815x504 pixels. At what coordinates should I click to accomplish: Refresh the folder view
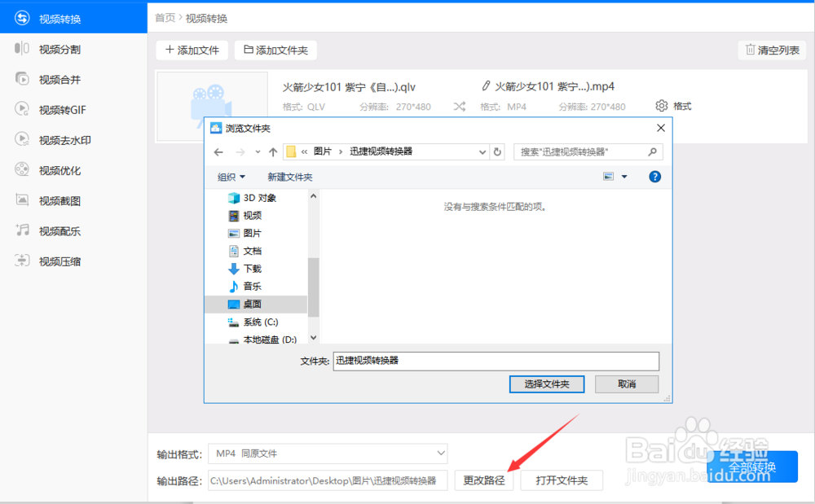(x=497, y=152)
